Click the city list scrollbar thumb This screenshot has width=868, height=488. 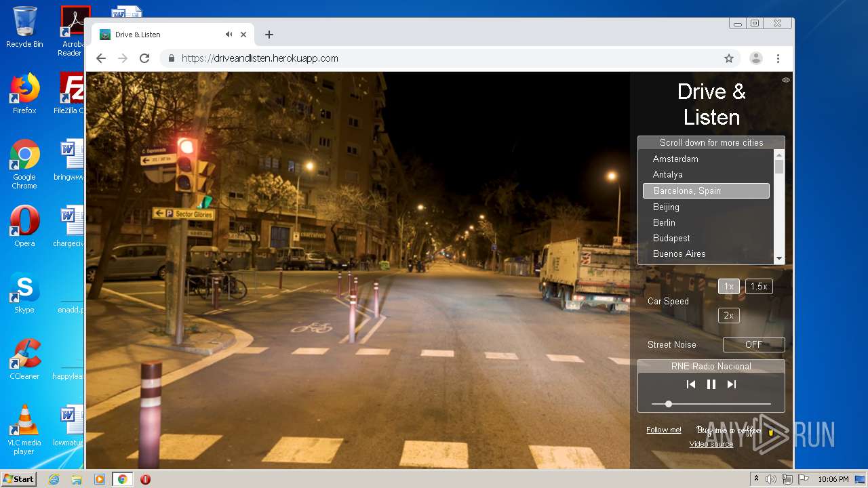pyautogui.click(x=779, y=167)
